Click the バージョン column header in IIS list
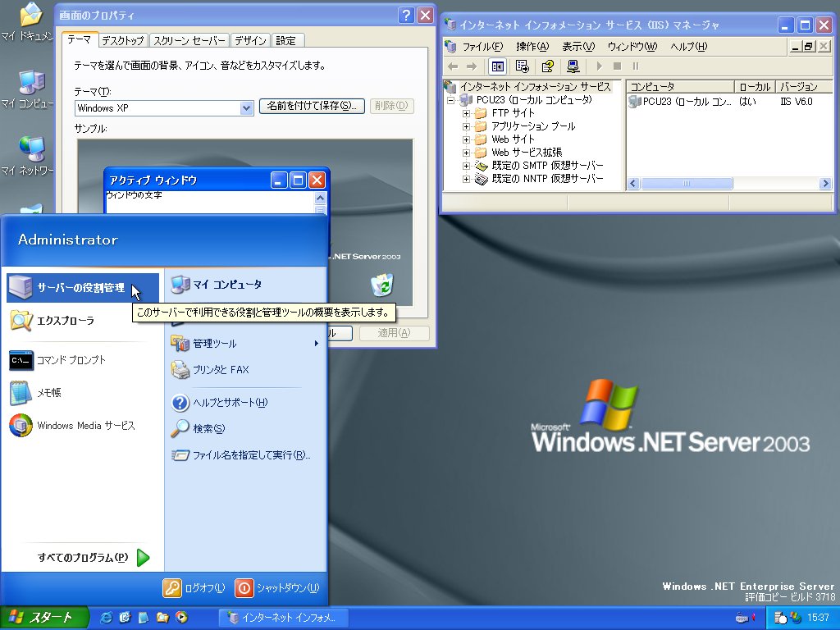This screenshot has height=630, width=840. [x=804, y=87]
